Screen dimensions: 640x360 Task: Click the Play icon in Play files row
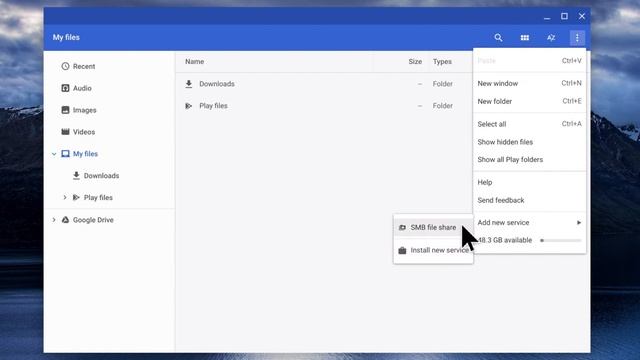tap(189, 106)
